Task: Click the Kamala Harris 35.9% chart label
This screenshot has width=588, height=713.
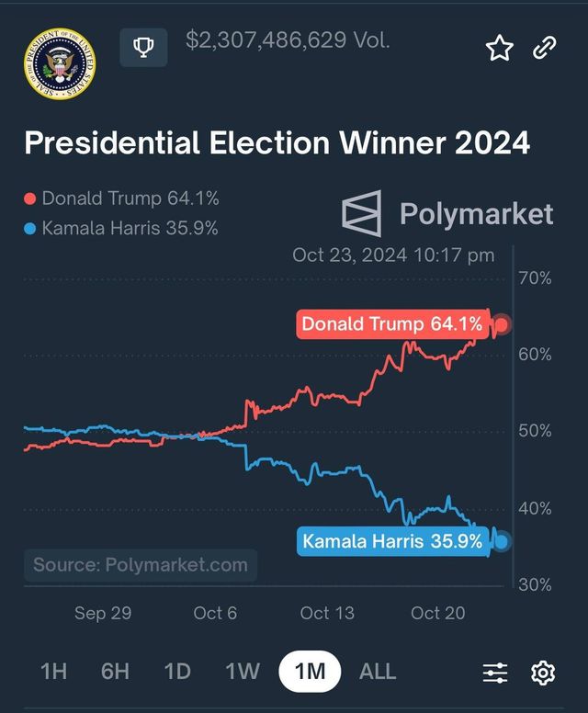Action: [391, 541]
